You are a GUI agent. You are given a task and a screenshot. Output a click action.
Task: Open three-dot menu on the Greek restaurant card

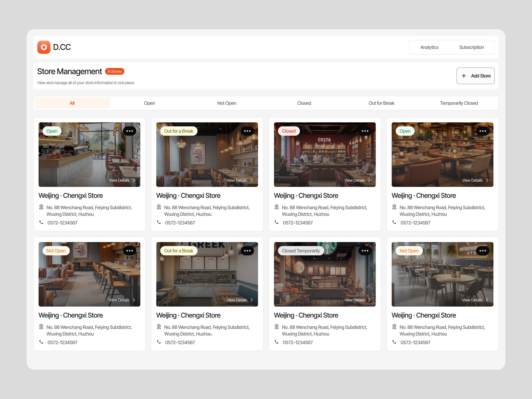(x=247, y=251)
